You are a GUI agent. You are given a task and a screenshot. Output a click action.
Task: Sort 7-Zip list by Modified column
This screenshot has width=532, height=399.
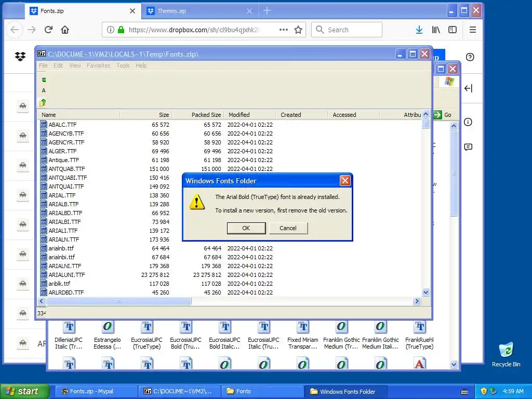tap(250, 115)
